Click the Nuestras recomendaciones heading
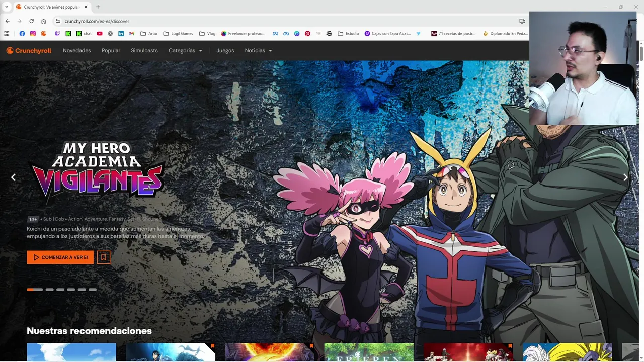The width and height of the screenshot is (644, 362). 89,331
